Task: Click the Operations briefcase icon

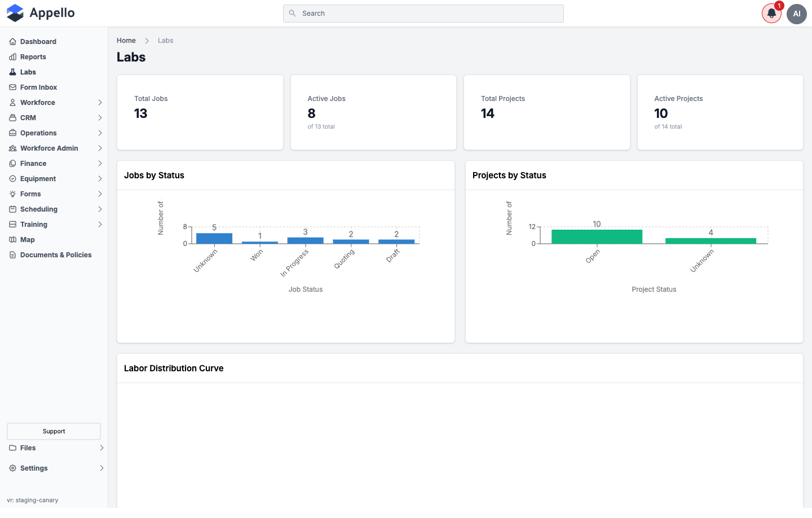Action: coord(12,133)
